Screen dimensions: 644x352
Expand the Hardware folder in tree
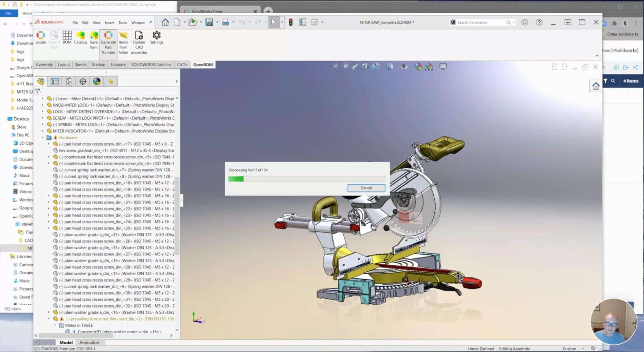[x=42, y=137]
